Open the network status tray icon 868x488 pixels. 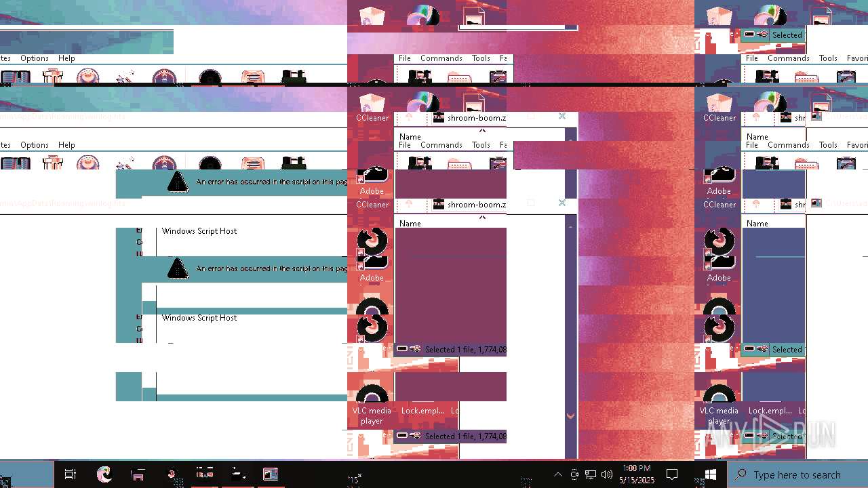(591, 474)
